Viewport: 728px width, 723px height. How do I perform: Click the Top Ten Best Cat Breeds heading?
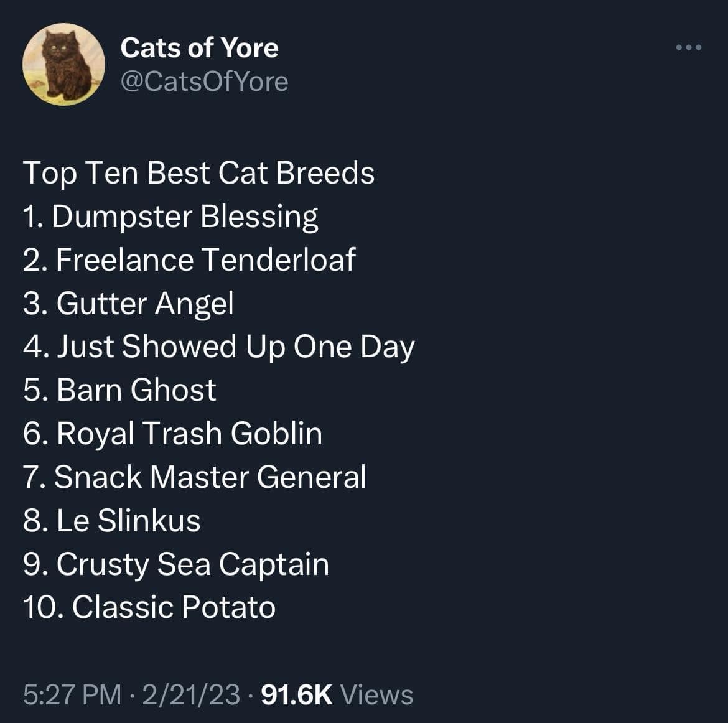[x=198, y=174]
